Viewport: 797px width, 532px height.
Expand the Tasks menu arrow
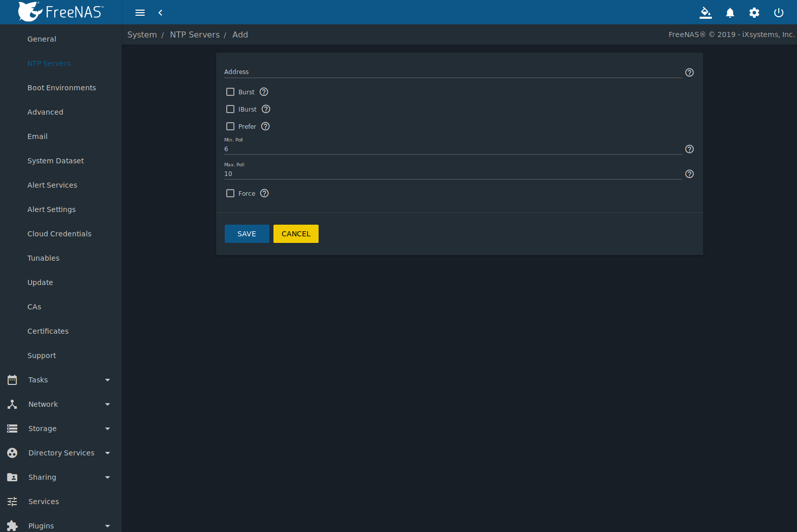coord(108,380)
